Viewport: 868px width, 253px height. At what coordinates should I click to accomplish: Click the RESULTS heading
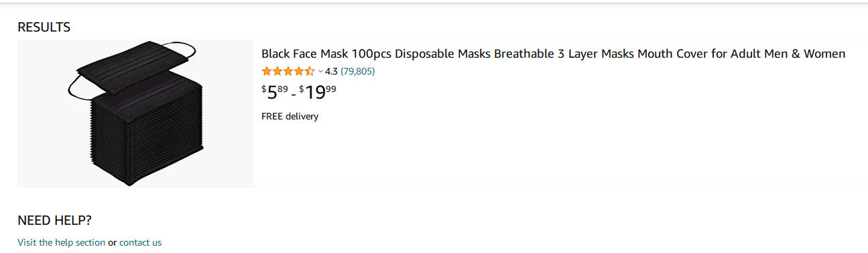click(44, 28)
